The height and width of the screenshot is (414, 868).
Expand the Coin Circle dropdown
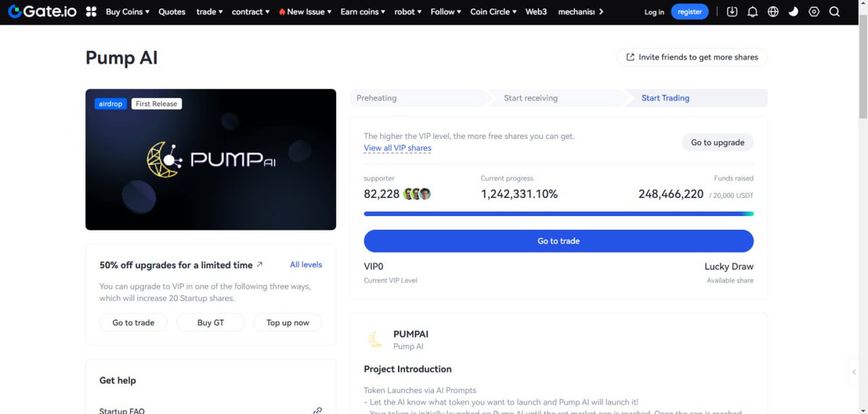pos(493,12)
